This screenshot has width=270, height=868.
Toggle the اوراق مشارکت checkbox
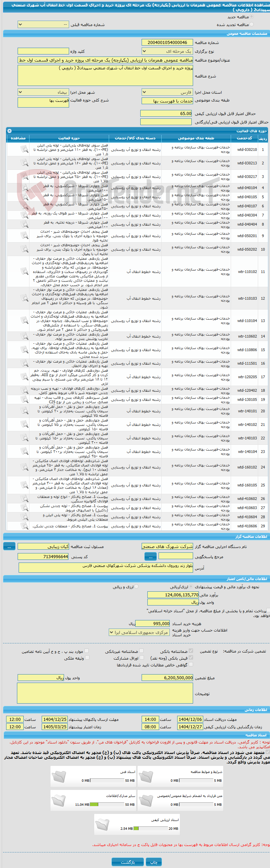pyautogui.click(x=141, y=658)
